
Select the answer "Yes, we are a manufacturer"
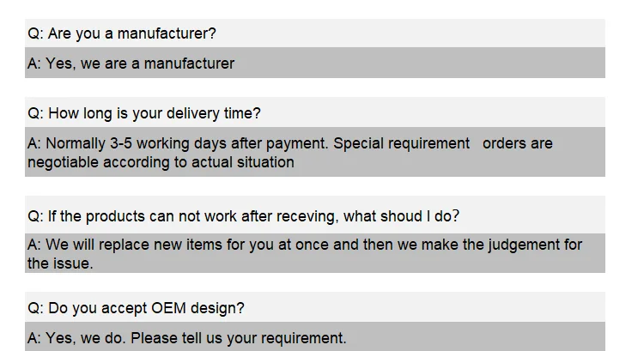tap(131, 64)
